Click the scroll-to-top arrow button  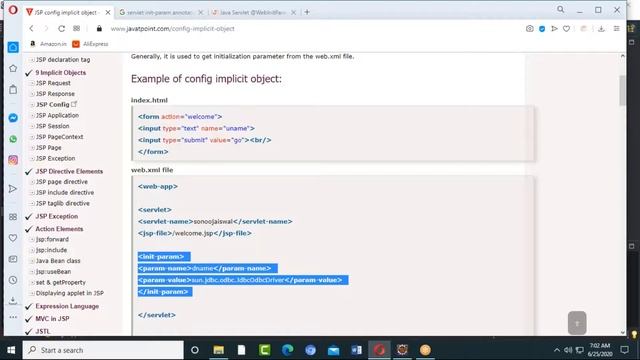click(x=577, y=323)
